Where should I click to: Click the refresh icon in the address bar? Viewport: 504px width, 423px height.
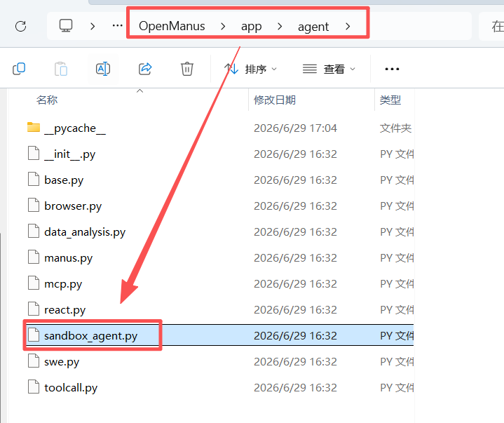[x=21, y=26]
